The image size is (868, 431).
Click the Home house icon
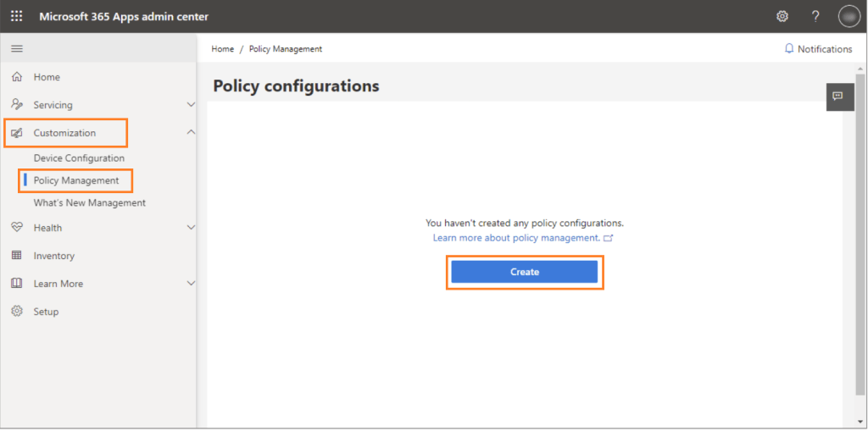(x=17, y=77)
